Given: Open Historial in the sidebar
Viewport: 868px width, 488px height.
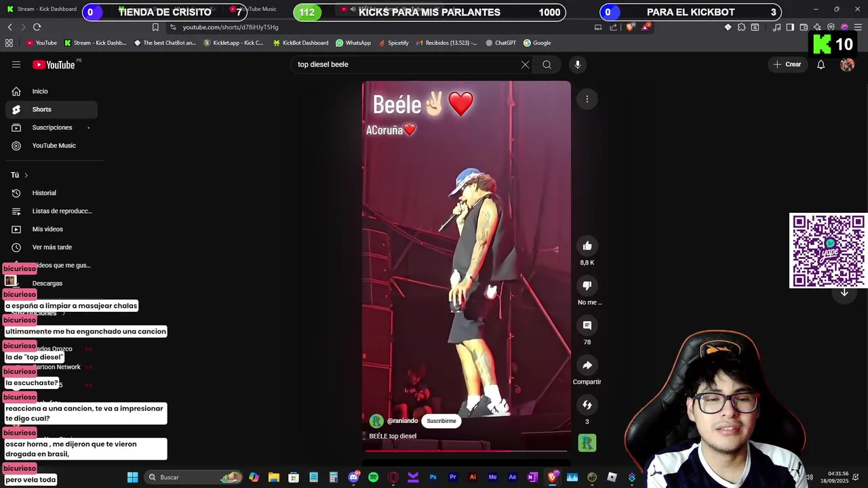Looking at the screenshot, I should [52, 193].
